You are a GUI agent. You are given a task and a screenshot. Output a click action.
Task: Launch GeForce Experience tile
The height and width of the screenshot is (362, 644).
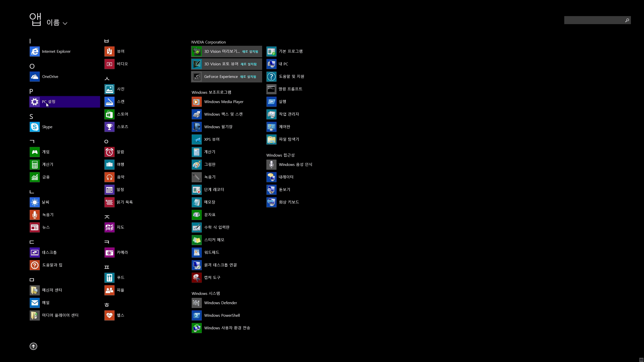coord(226,77)
